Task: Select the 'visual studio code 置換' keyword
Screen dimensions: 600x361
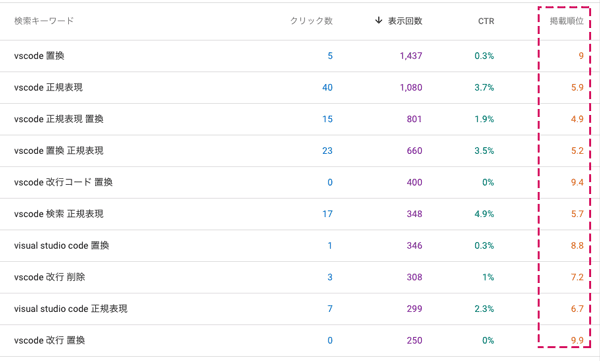Action: coord(62,245)
